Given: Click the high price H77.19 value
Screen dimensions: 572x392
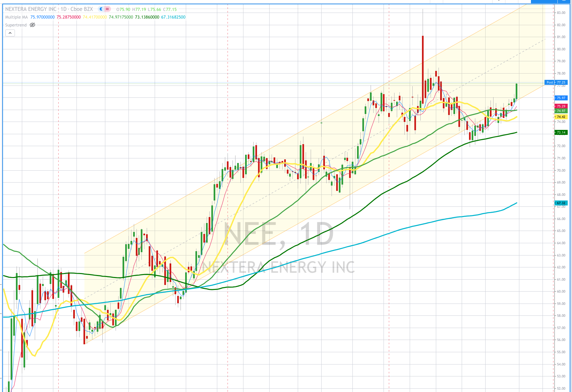Looking at the screenshot, I should (x=139, y=10).
